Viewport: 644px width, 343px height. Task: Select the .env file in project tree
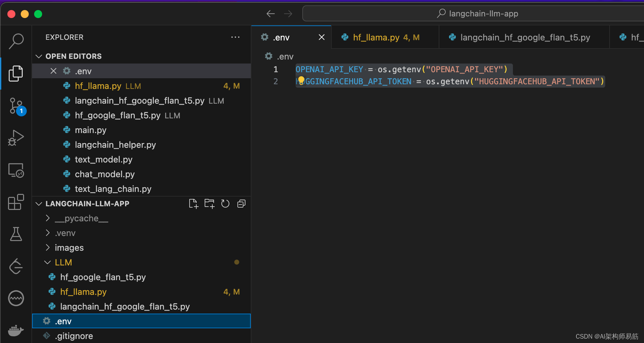click(141, 321)
